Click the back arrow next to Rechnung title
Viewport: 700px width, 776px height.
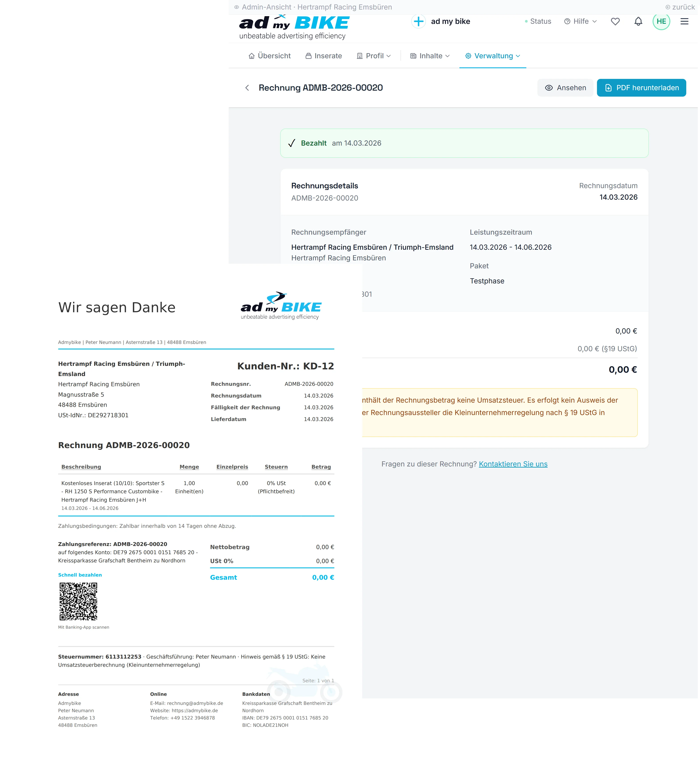tap(247, 88)
